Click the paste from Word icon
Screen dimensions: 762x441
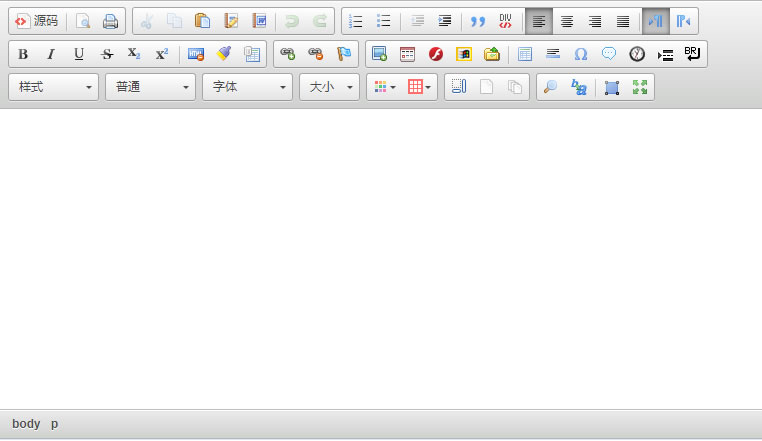pos(259,21)
